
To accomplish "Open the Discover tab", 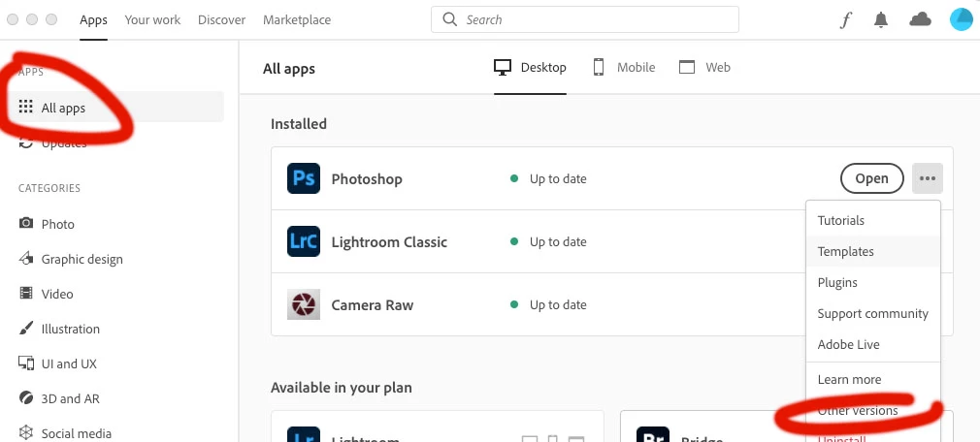I will click(222, 20).
